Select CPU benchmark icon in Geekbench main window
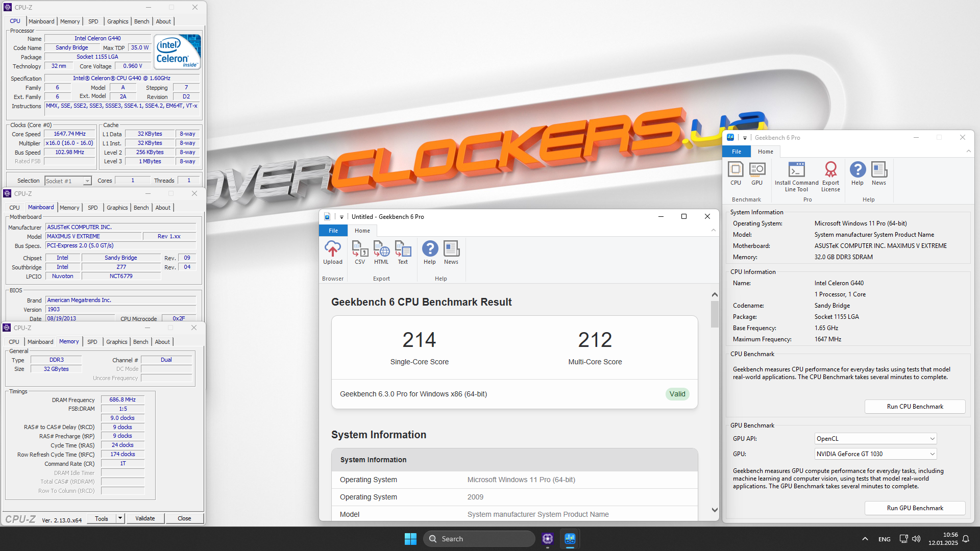 [x=736, y=173]
